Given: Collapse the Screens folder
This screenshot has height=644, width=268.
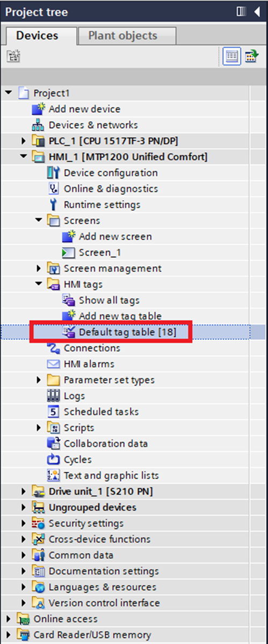Looking at the screenshot, I should click(x=38, y=221).
